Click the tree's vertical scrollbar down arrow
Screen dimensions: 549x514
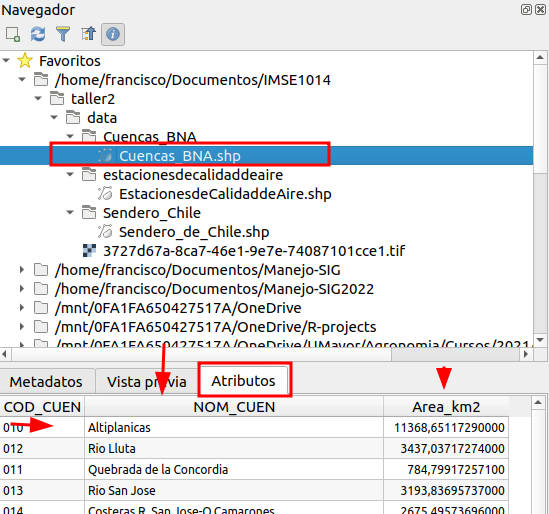(540, 340)
